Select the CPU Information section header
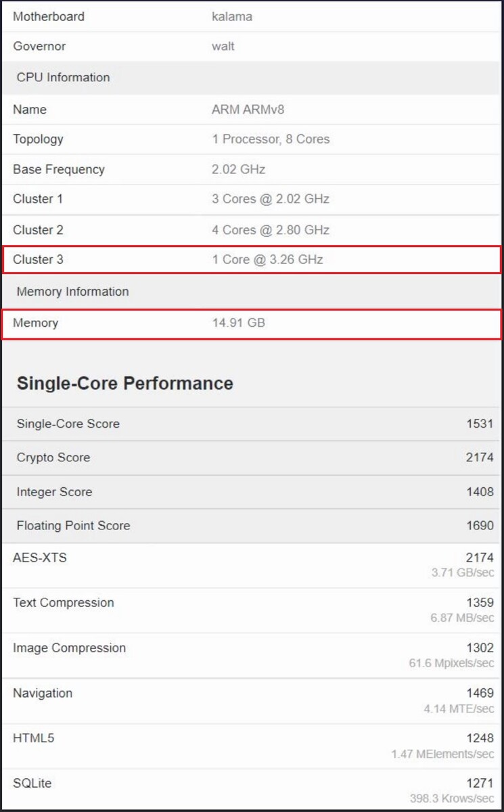Screen dimensions: 504x812 pyautogui.click(x=63, y=77)
